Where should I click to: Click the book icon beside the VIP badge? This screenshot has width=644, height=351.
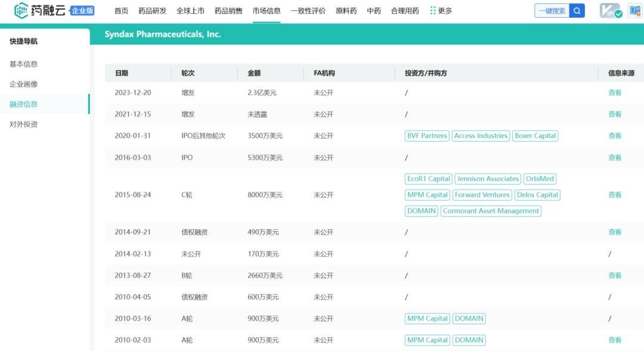pyautogui.click(x=635, y=11)
